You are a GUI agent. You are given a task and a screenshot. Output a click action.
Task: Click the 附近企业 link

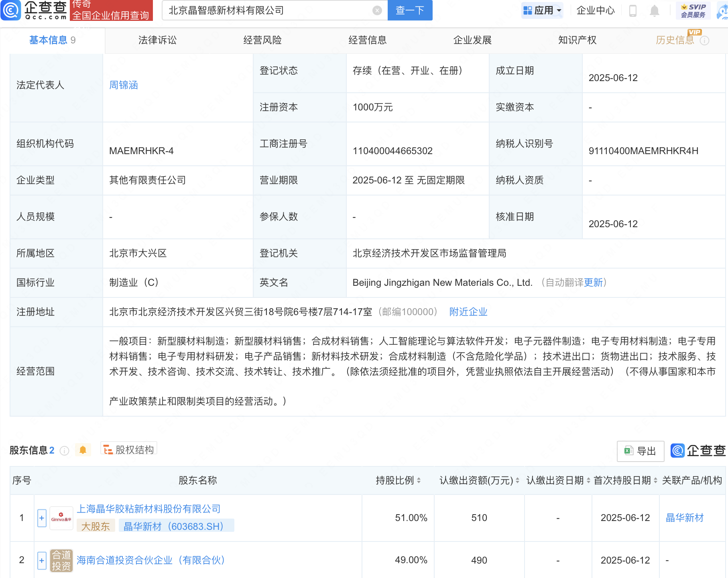point(468,312)
